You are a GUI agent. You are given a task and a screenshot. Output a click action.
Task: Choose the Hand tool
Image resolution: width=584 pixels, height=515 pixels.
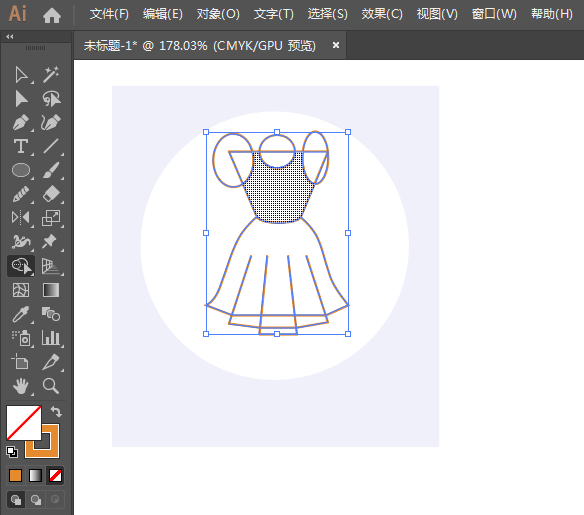coord(21,386)
